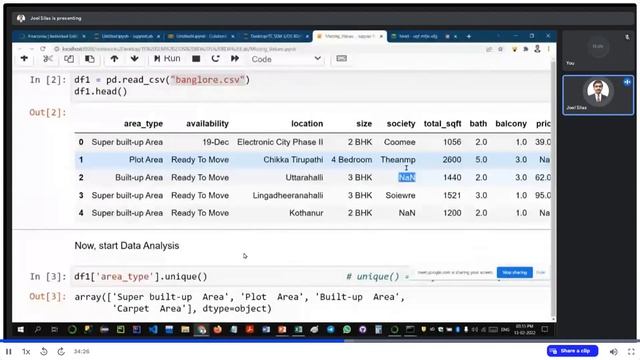Move the selected cell down

(134, 59)
